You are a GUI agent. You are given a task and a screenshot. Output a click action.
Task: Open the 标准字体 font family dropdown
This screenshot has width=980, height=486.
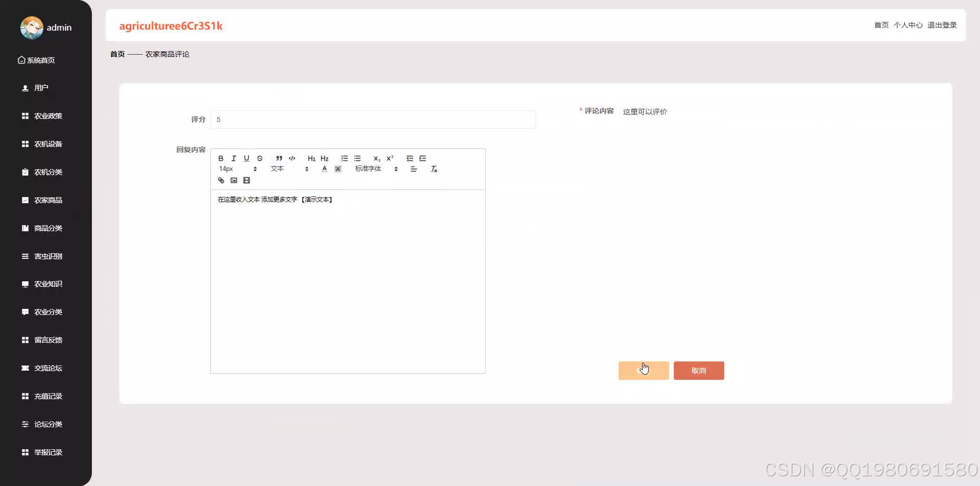click(376, 169)
